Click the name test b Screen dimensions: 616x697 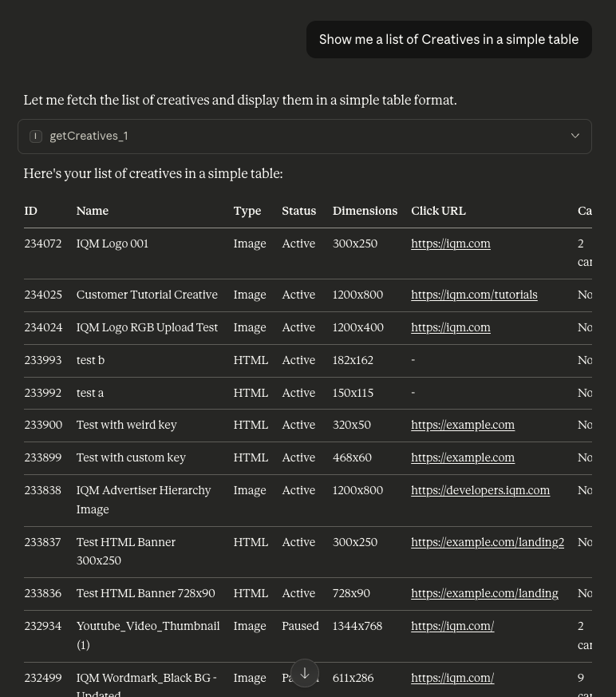tap(90, 361)
